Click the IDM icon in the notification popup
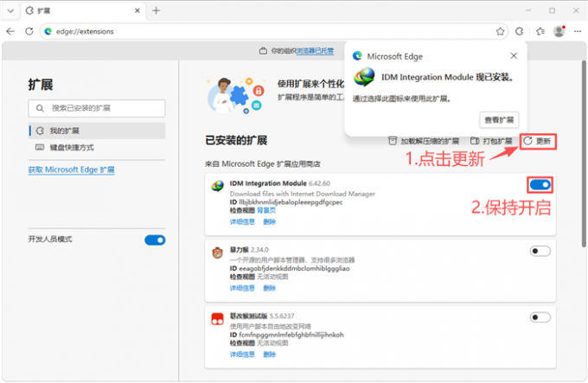This screenshot has width=588, height=383. coord(364,77)
